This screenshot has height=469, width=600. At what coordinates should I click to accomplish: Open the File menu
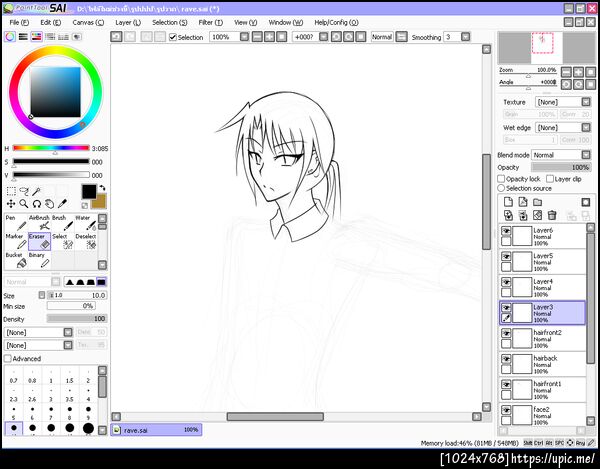pyautogui.click(x=19, y=23)
